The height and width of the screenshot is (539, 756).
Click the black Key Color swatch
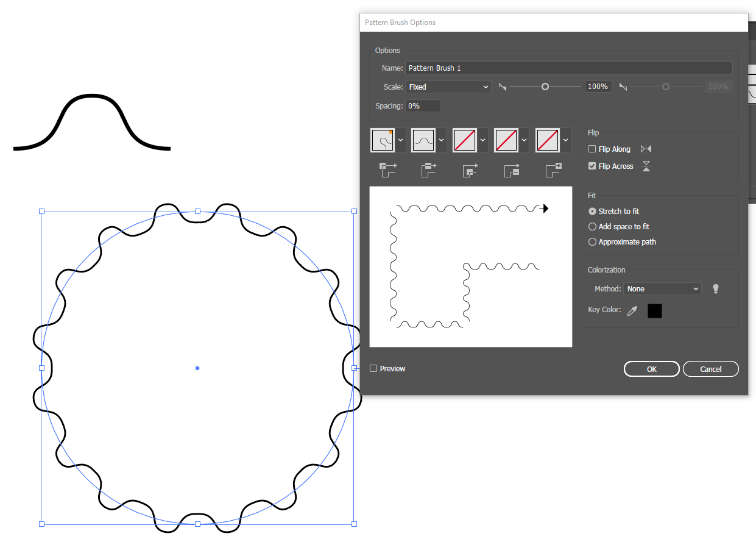point(654,310)
